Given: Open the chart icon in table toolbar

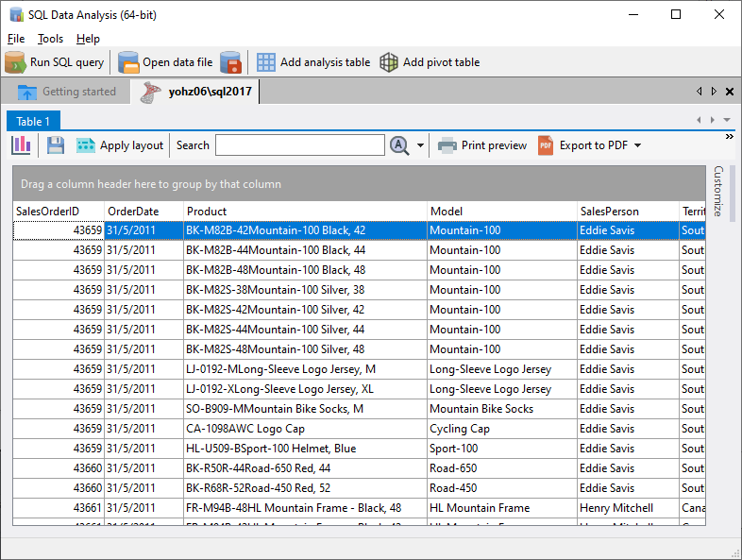Looking at the screenshot, I should (22, 145).
